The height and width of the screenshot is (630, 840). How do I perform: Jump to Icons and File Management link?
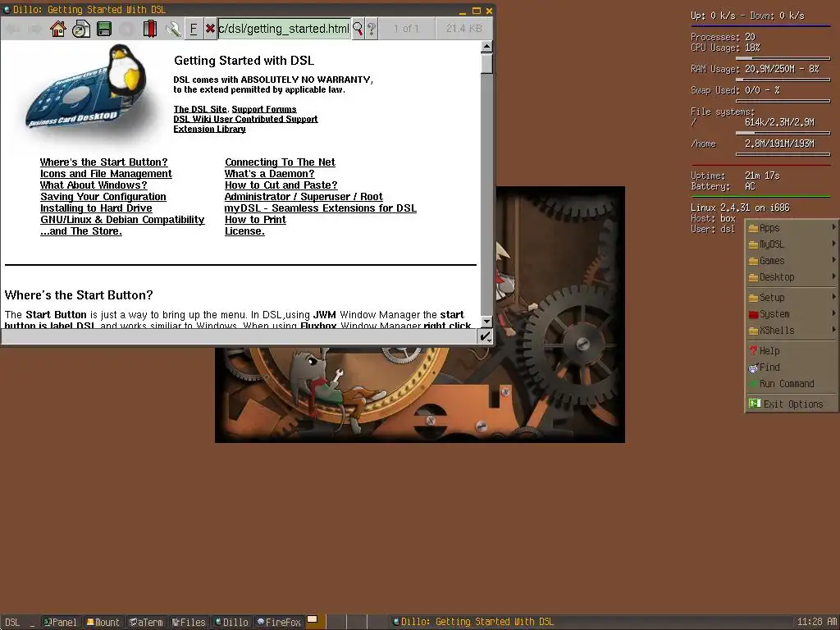(106, 174)
